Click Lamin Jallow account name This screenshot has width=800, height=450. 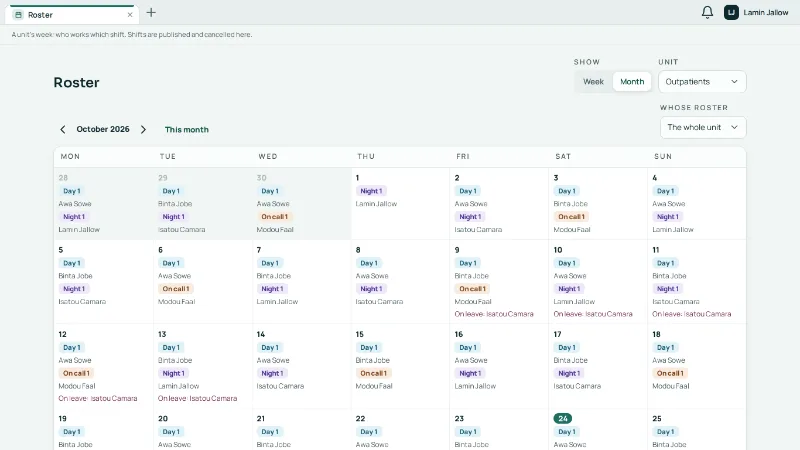765,12
